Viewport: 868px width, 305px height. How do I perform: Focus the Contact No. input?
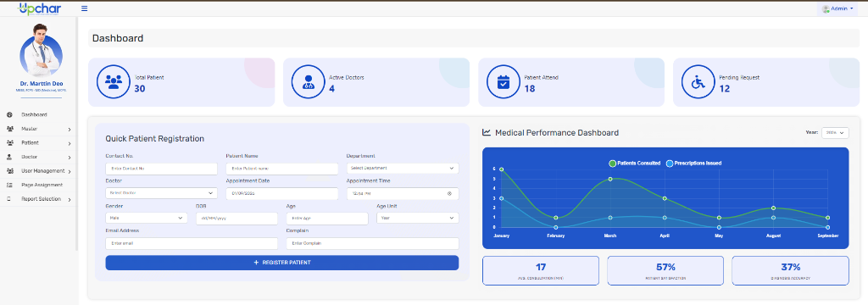click(x=161, y=169)
